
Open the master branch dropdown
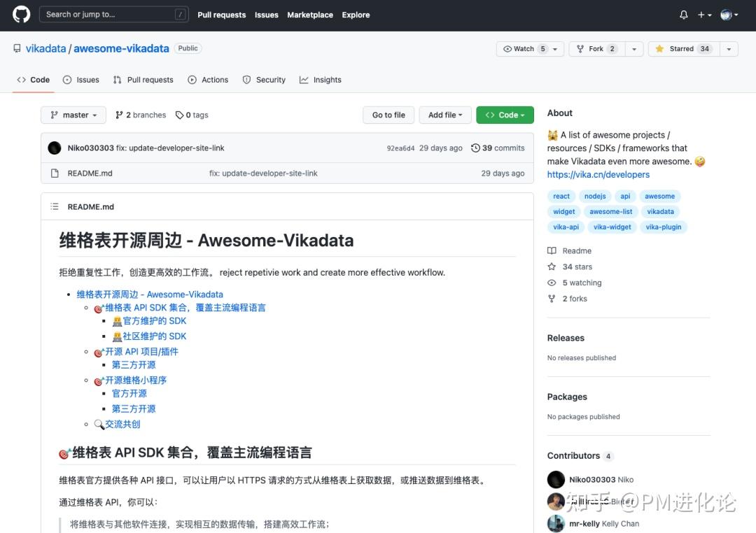(x=73, y=115)
